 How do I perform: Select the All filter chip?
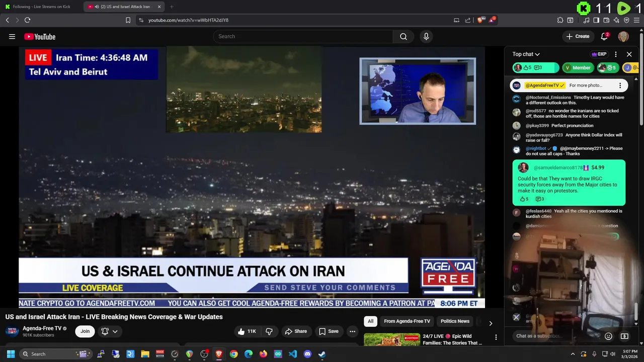pyautogui.click(x=371, y=321)
